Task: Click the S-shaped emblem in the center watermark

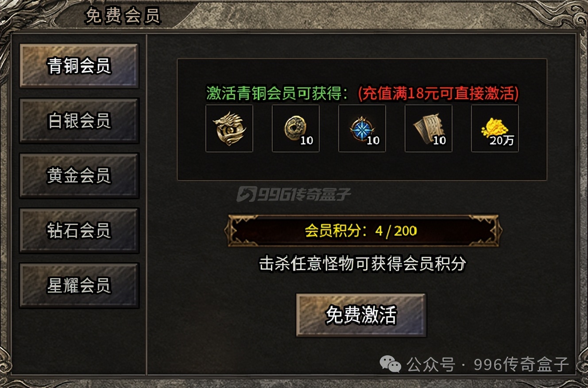Action: point(246,194)
